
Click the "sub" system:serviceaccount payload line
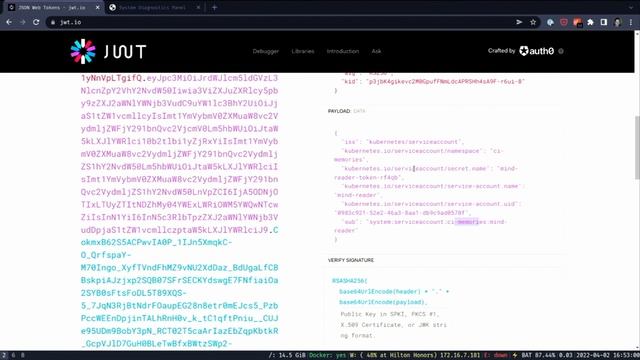pos(420,226)
